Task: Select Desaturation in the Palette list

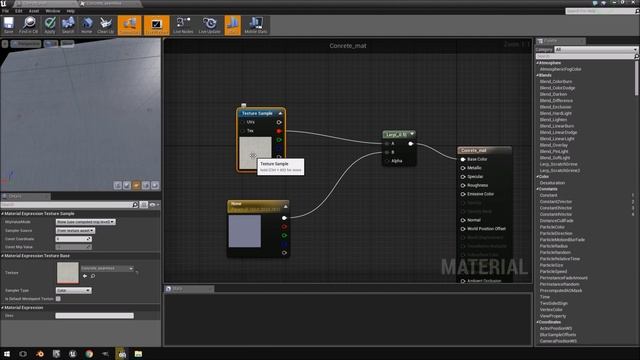Action: [x=552, y=183]
